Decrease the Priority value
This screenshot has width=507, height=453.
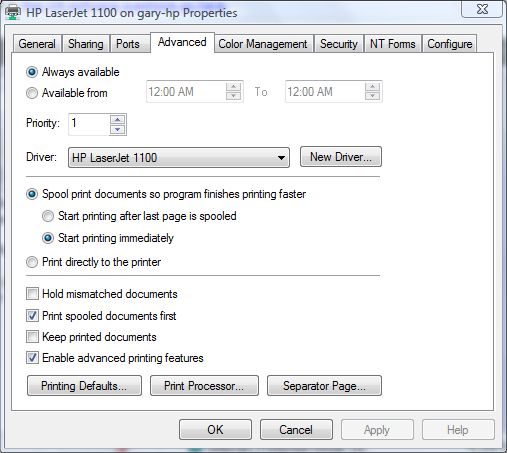[x=117, y=129]
